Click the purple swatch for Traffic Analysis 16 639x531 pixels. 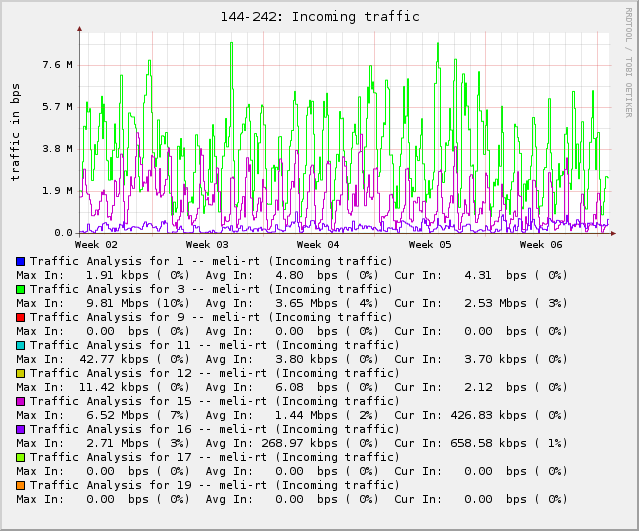[x=21, y=429]
